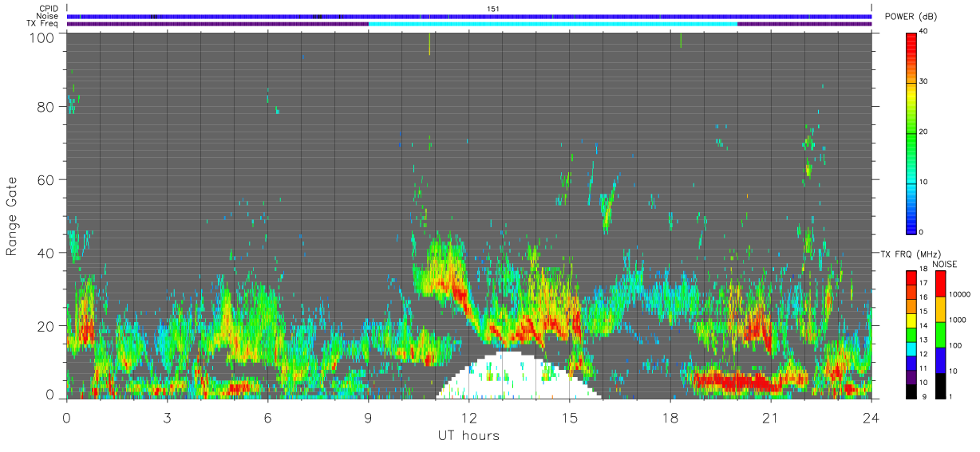
Task: Click the '100' label on NOISE scale
Action: point(956,345)
